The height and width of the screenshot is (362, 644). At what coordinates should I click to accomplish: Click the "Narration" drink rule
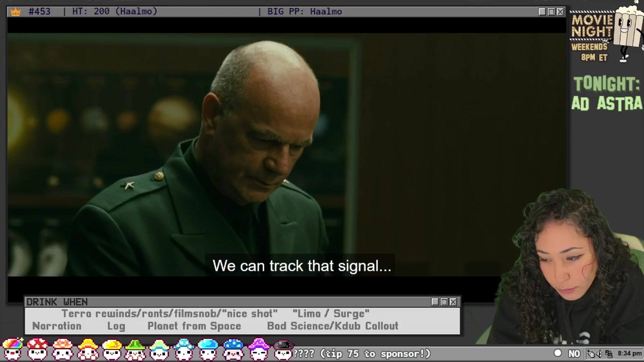tap(57, 326)
